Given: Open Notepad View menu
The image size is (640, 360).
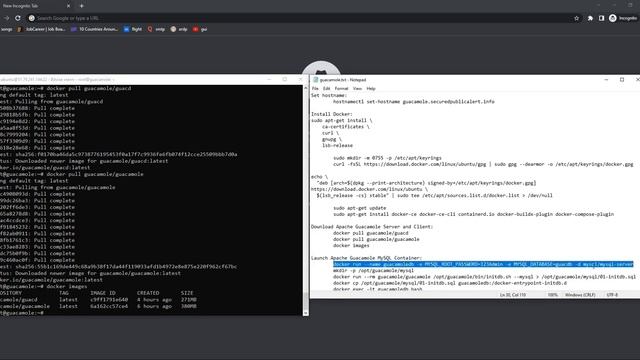Looking at the screenshot, I should click(357, 88).
